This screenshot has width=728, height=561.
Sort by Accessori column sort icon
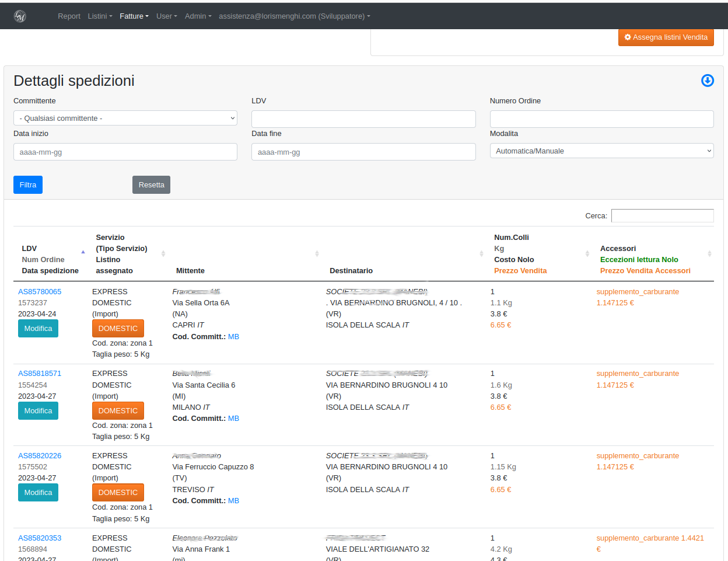pos(709,253)
